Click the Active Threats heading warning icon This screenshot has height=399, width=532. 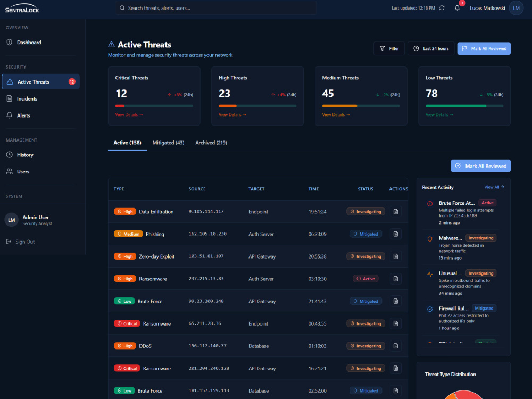click(111, 45)
